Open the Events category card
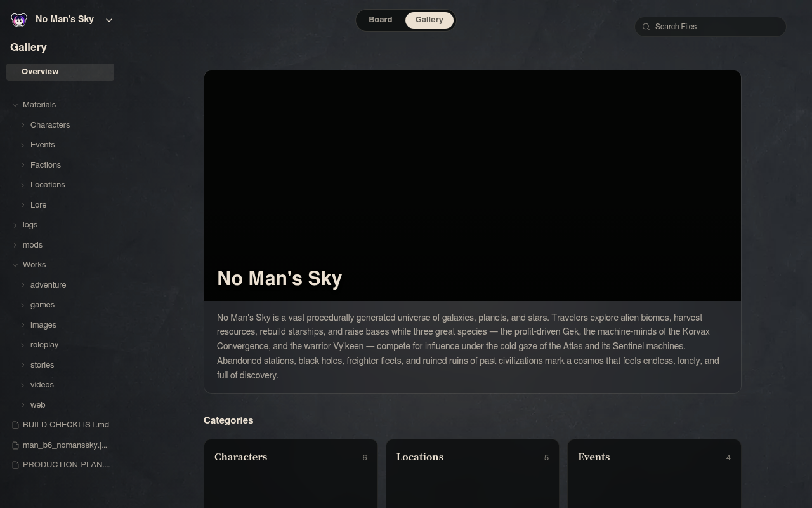 point(654,474)
